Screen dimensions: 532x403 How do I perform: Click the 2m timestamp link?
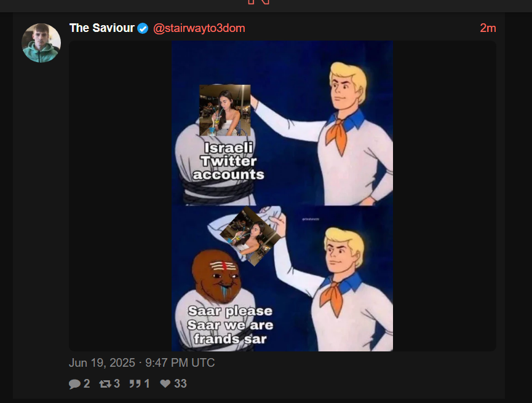(488, 28)
